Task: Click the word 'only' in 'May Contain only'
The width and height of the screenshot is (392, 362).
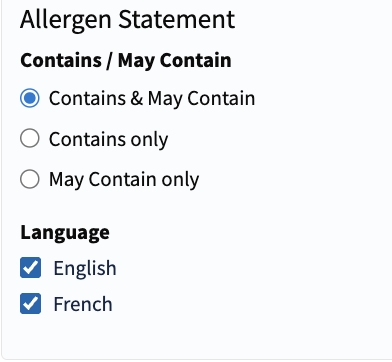Action: (180, 180)
